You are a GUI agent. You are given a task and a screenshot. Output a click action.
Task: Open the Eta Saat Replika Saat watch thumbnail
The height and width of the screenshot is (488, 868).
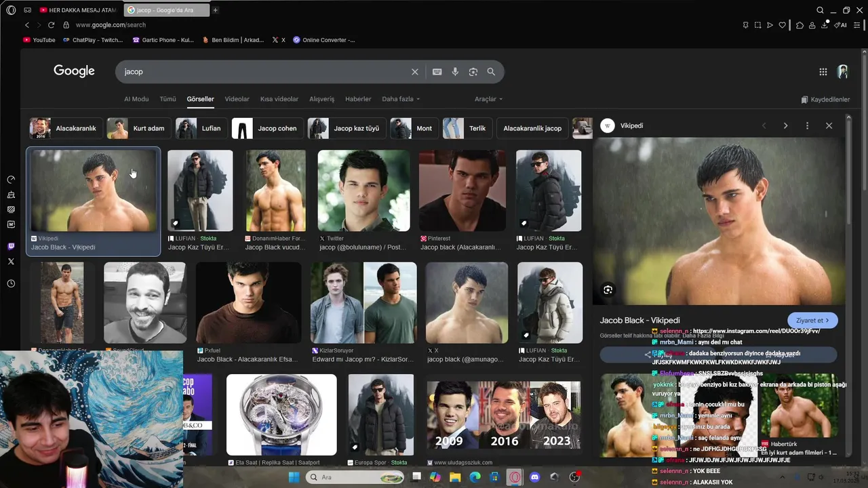pos(281,415)
